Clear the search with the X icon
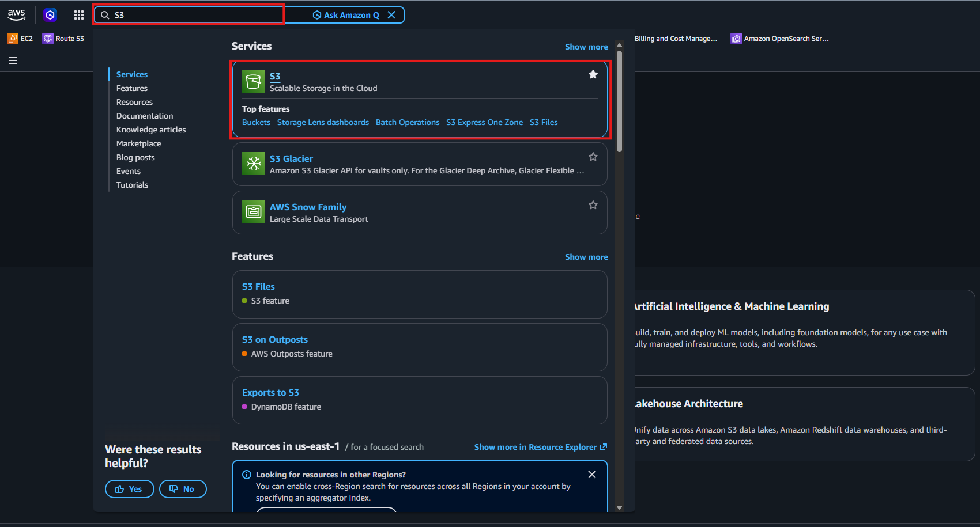Screen dimensions: 980x527 click(391, 15)
